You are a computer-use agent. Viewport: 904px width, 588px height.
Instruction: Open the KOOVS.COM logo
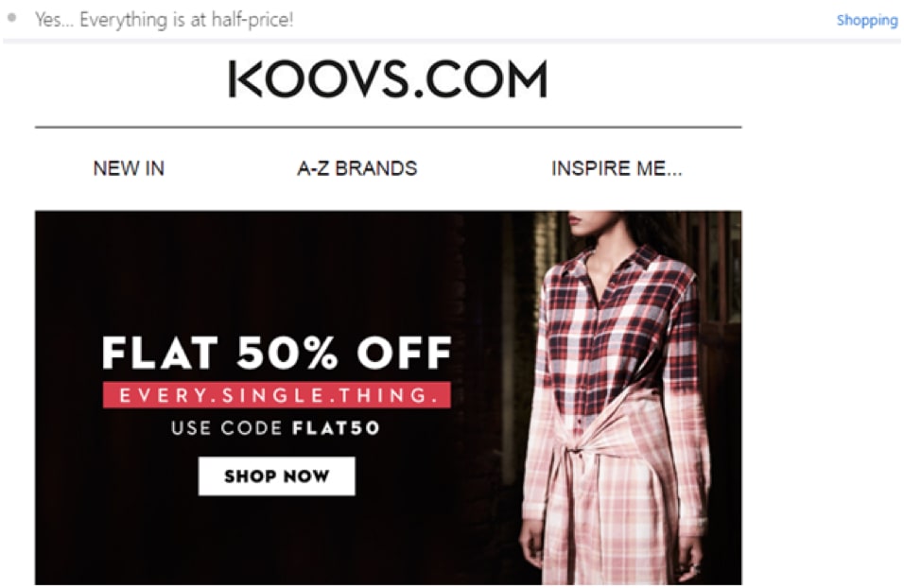tap(388, 79)
